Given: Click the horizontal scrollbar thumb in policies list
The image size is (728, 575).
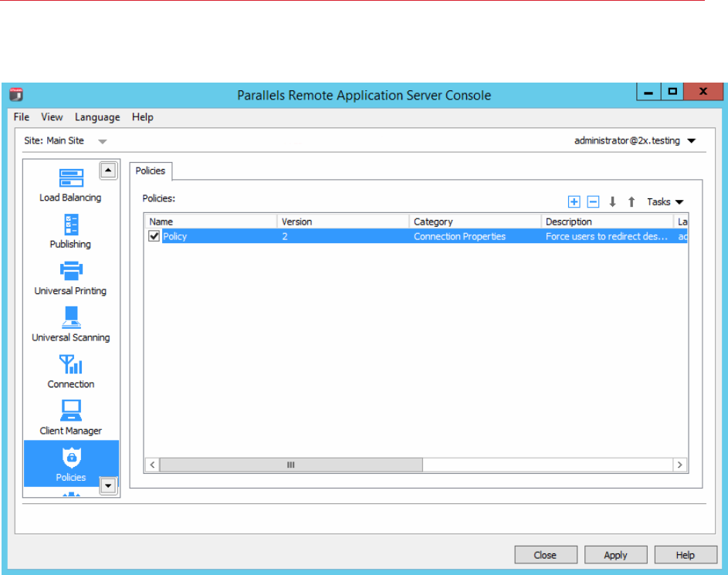Looking at the screenshot, I should [291, 465].
